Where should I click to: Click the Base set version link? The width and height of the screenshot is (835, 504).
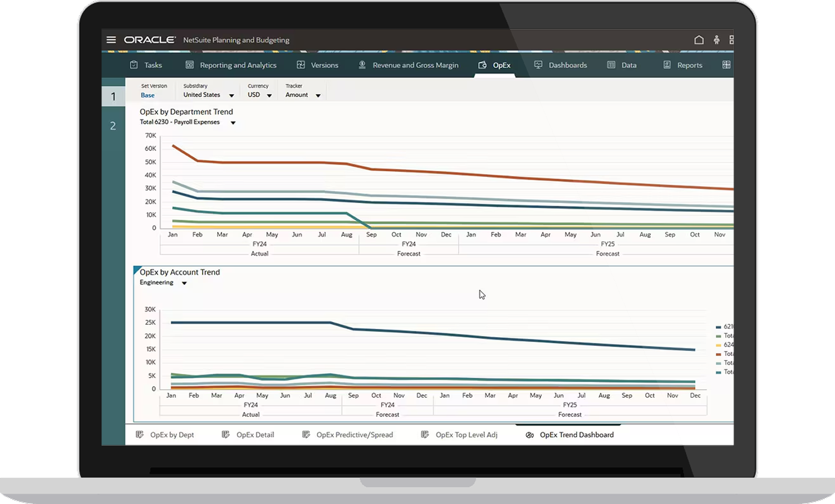(x=148, y=96)
